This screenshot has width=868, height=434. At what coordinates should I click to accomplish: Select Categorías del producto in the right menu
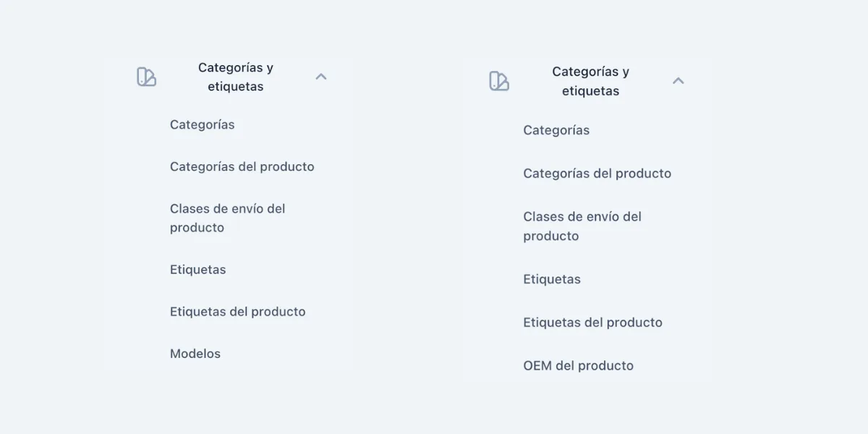click(x=597, y=174)
